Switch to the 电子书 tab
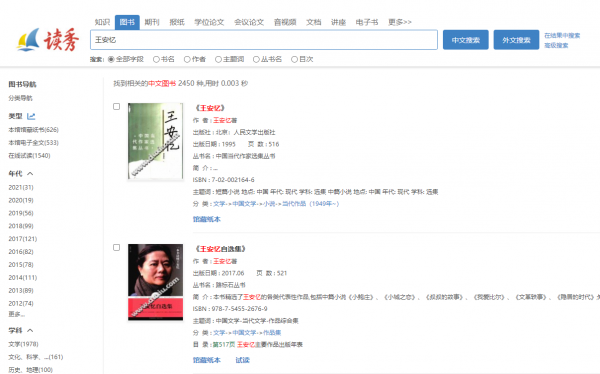 tap(367, 22)
